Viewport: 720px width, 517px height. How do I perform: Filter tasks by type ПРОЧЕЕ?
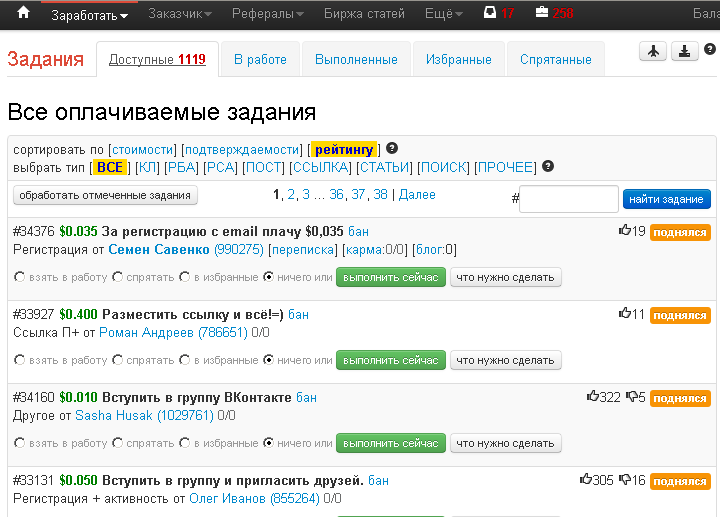(505, 168)
